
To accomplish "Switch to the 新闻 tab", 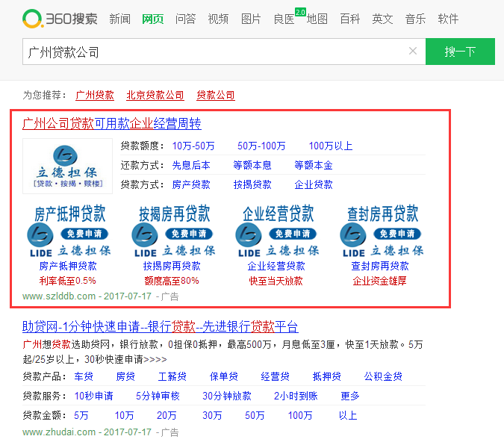I will (x=119, y=19).
